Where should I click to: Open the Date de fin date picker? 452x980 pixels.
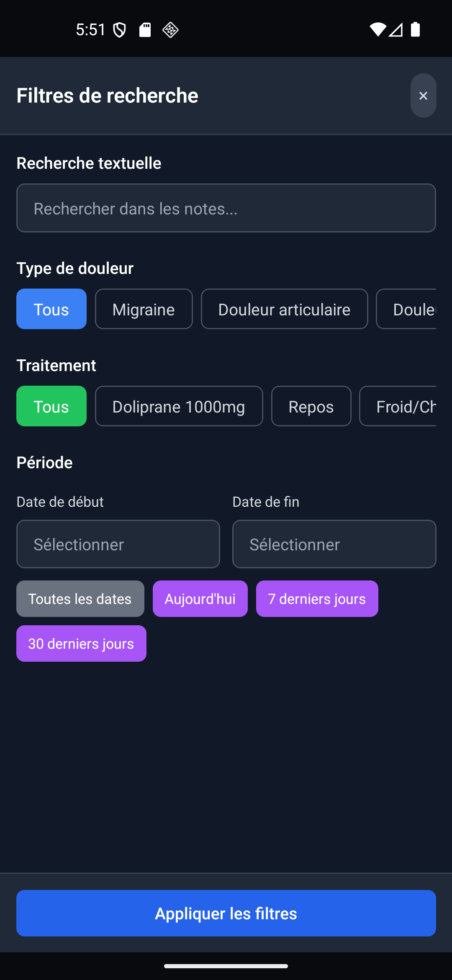pos(334,544)
